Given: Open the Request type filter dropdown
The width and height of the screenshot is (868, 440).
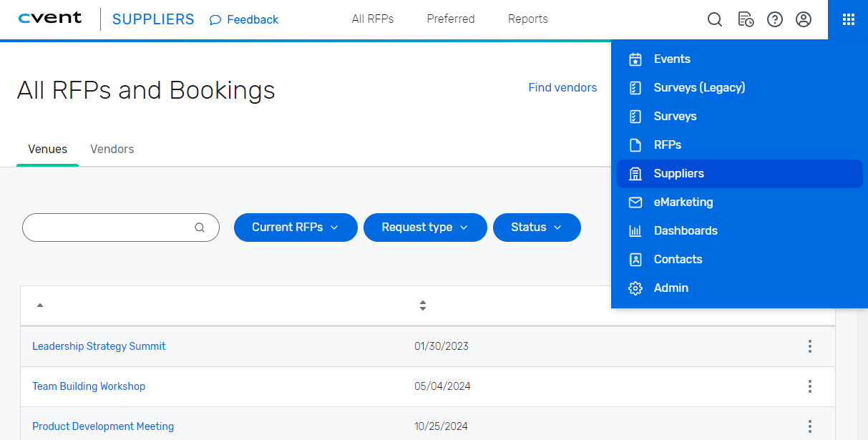Looking at the screenshot, I should point(425,227).
